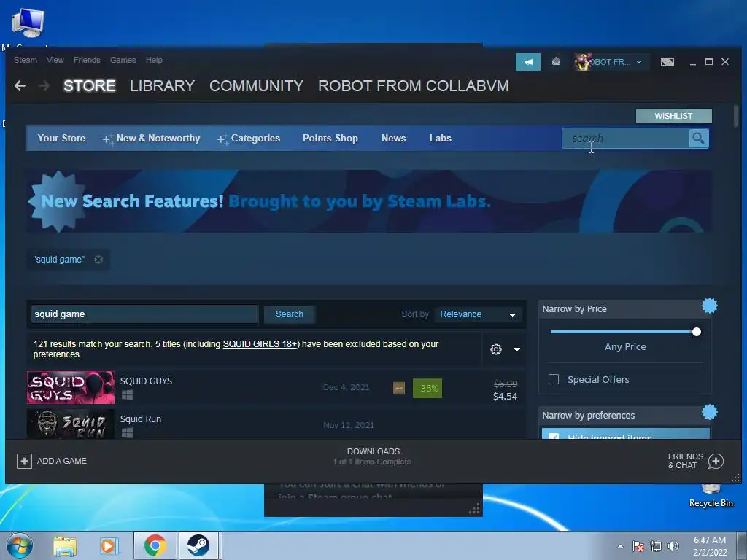Image resolution: width=747 pixels, height=560 pixels.
Task: Click the store search magnifier icon
Action: click(x=698, y=138)
